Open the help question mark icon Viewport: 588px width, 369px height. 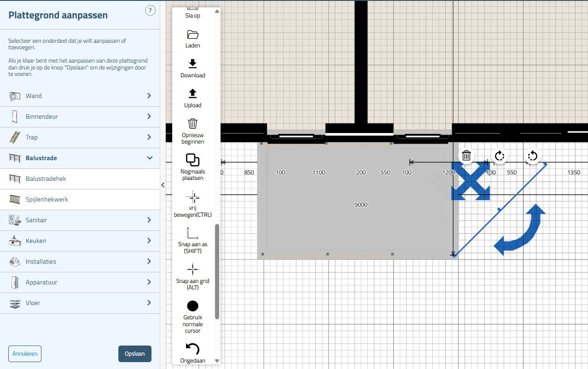click(150, 11)
